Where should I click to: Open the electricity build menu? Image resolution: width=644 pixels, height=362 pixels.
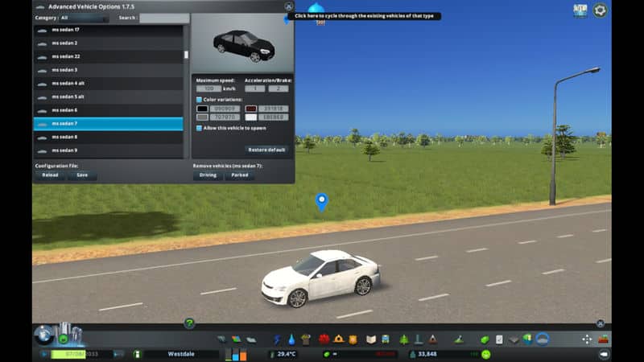pos(278,339)
